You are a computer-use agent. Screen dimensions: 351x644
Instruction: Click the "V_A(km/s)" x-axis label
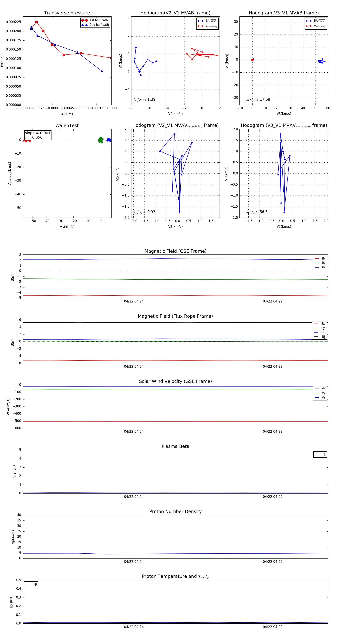[67, 227]
